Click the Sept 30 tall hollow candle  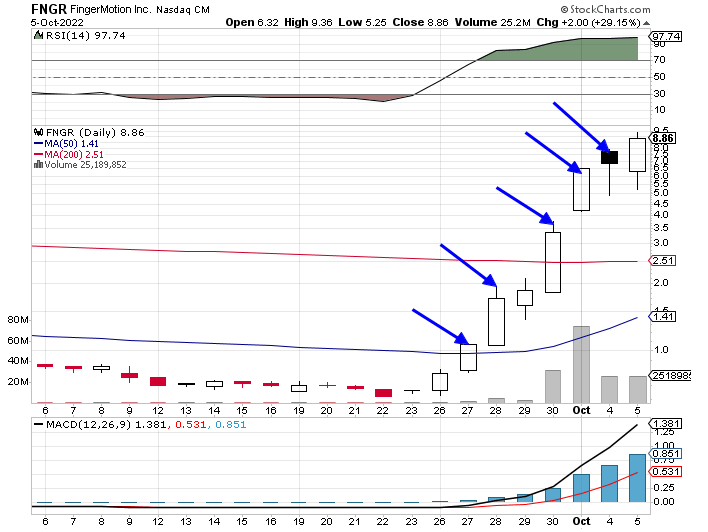point(553,262)
